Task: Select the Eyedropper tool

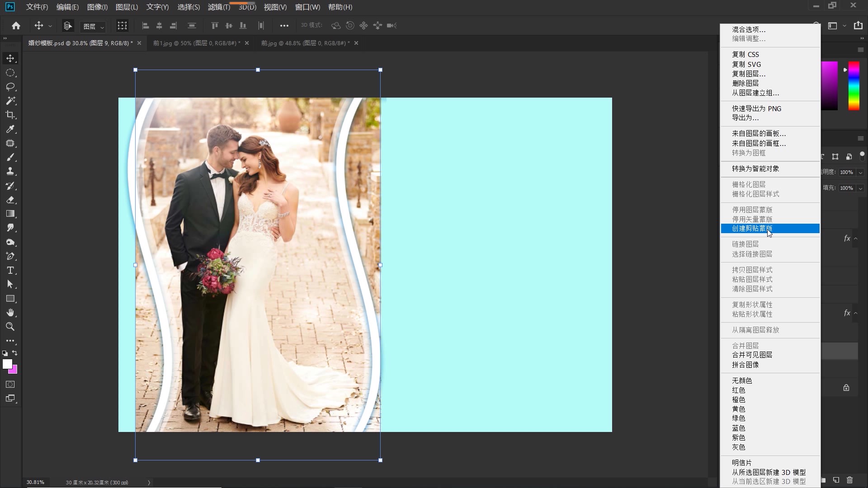Action: click(x=10, y=129)
